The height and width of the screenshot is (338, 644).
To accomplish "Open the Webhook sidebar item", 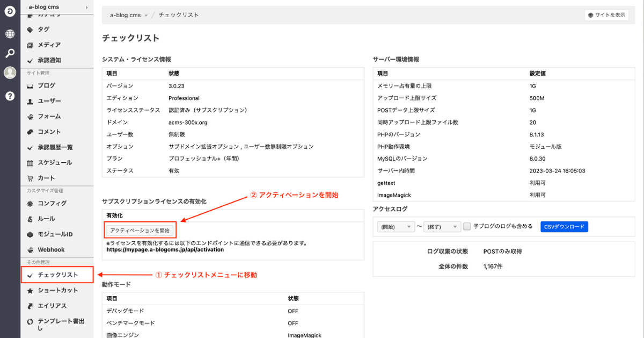I will (51, 250).
